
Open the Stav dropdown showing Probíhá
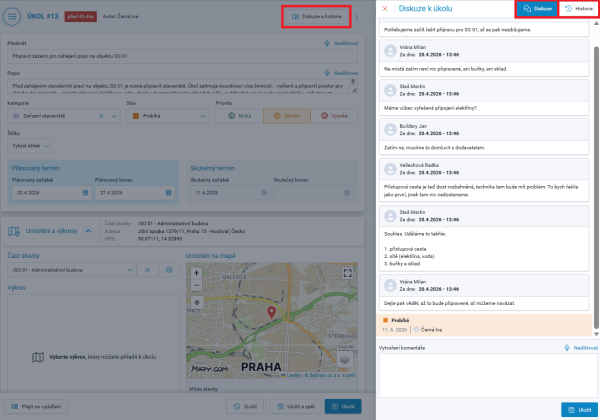[x=168, y=116]
